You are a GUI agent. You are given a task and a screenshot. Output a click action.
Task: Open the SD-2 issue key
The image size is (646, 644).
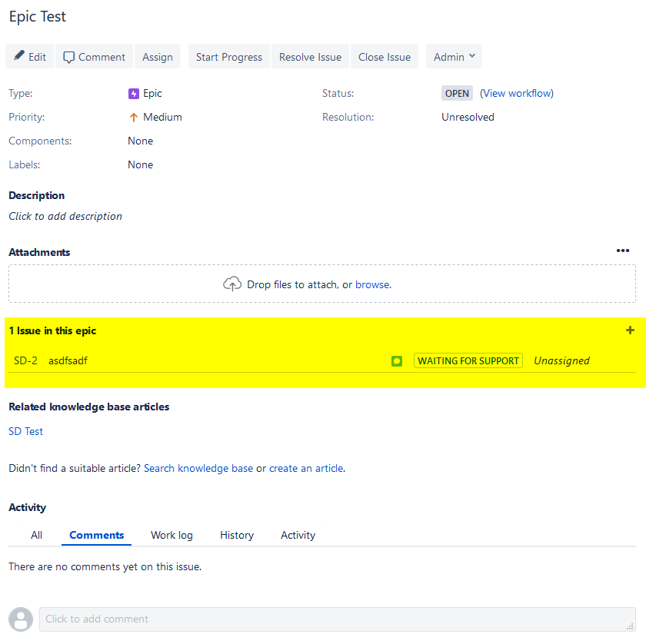pos(25,360)
